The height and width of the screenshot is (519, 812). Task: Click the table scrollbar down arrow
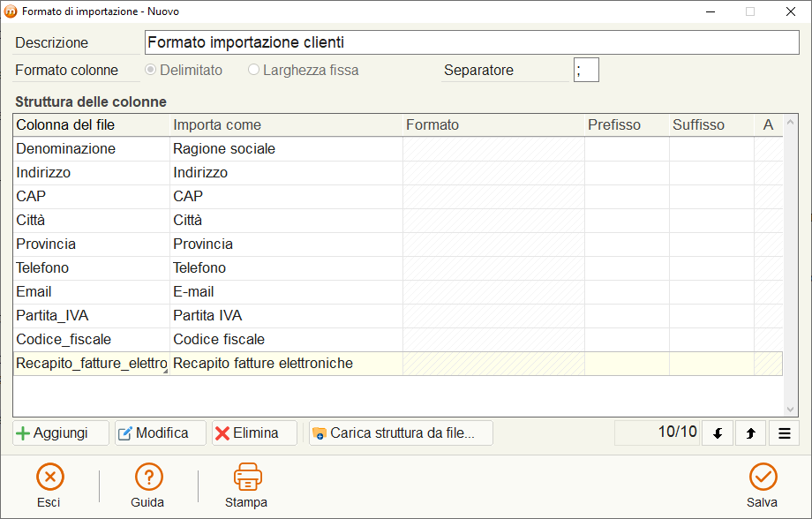coord(790,410)
